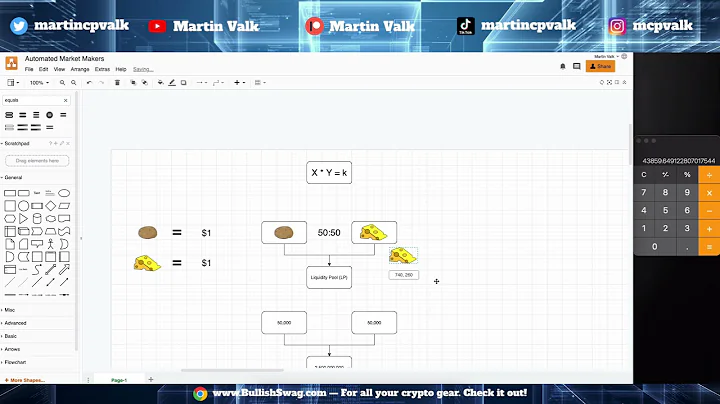720x404 pixels.
Task: Clear the shape search field
Action: click(66, 100)
